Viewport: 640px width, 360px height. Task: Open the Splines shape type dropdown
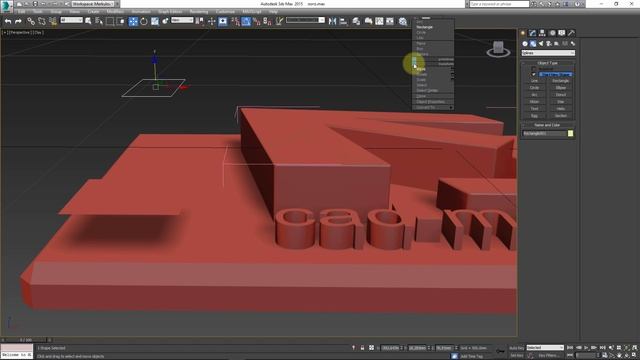click(548, 53)
